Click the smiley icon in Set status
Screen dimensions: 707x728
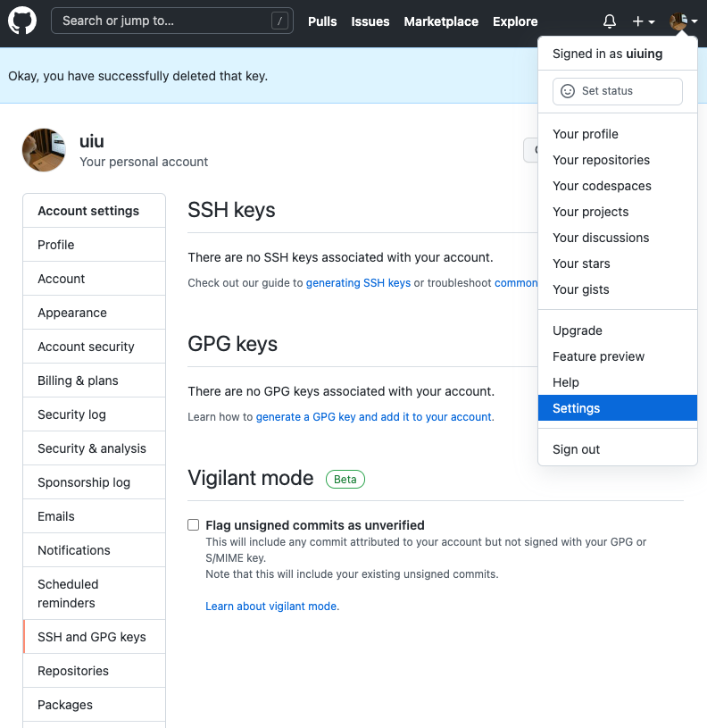568,91
